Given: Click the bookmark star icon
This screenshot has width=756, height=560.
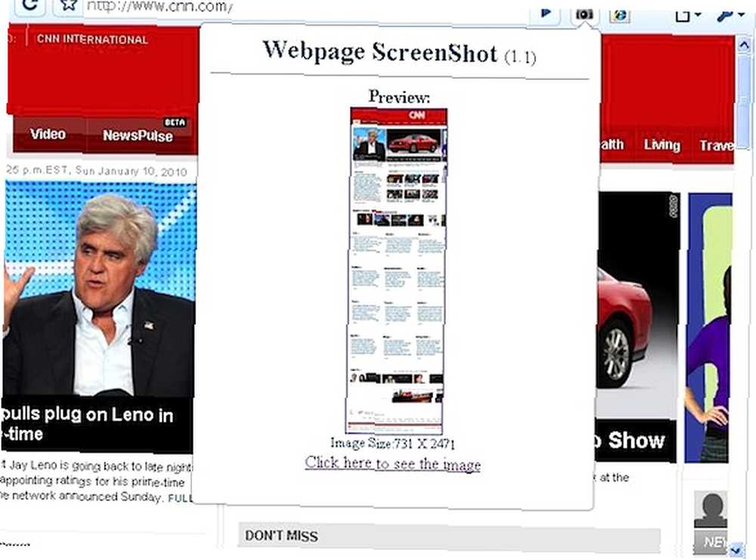Looking at the screenshot, I should tap(69, 5).
